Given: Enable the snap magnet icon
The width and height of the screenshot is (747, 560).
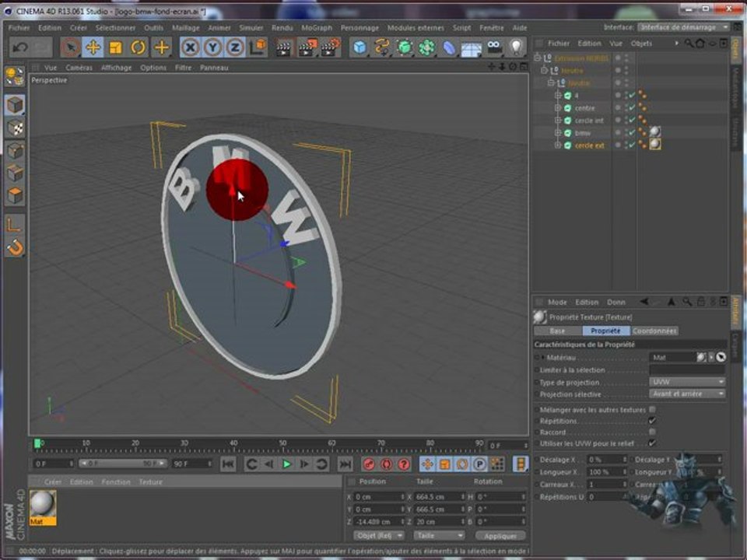Looking at the screenshot, I should coord(15,247).
